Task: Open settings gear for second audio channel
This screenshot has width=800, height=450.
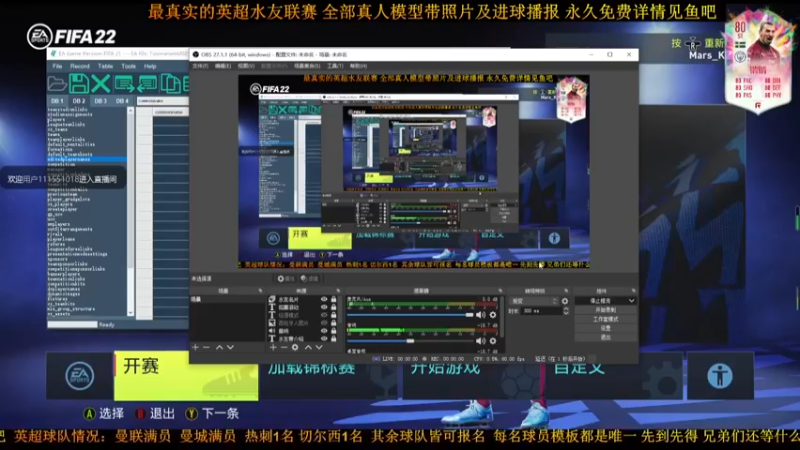Action: click(493, 341)
